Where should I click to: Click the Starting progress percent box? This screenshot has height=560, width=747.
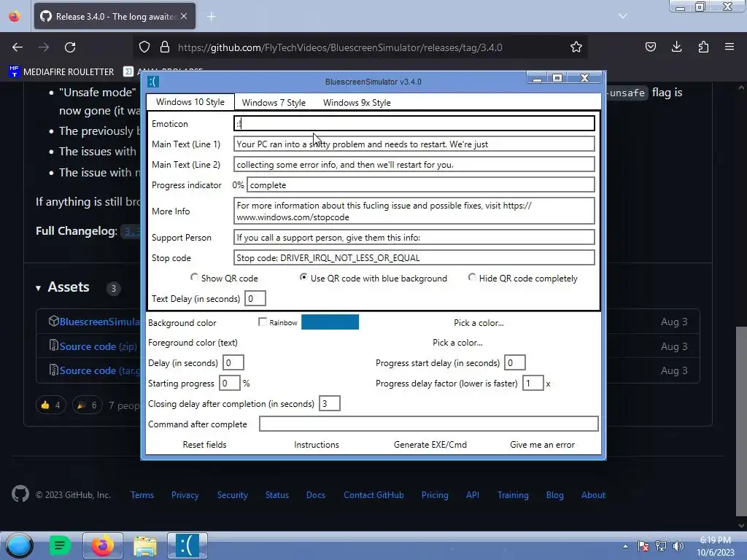click(x=229, y=384)
